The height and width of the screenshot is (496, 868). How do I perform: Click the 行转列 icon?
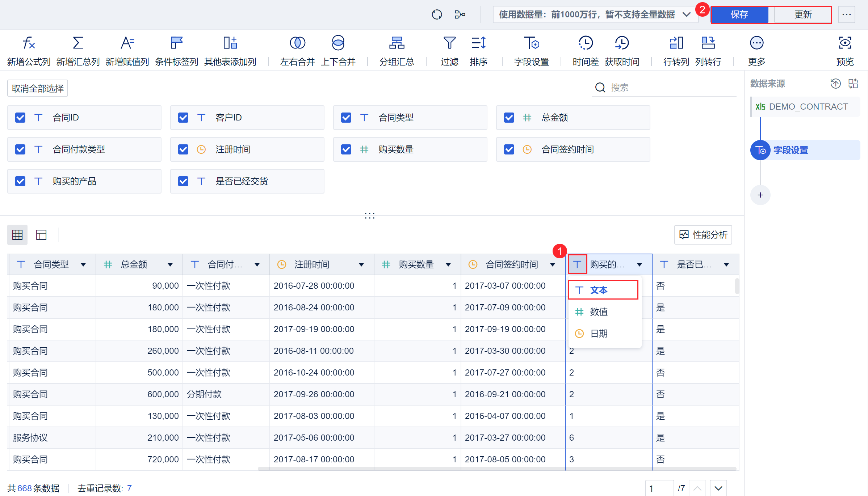click(676, 43)
